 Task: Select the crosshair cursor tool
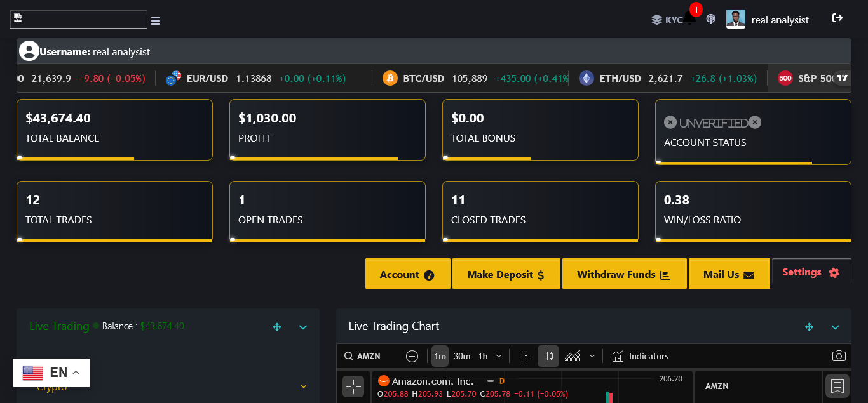tap(353, 386)
